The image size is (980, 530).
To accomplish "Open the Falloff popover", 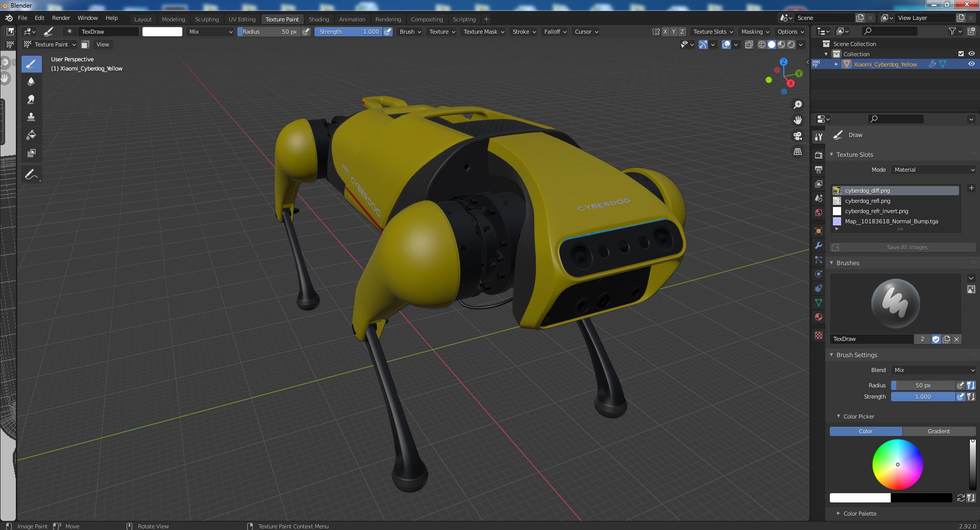I will click(554, 32).
